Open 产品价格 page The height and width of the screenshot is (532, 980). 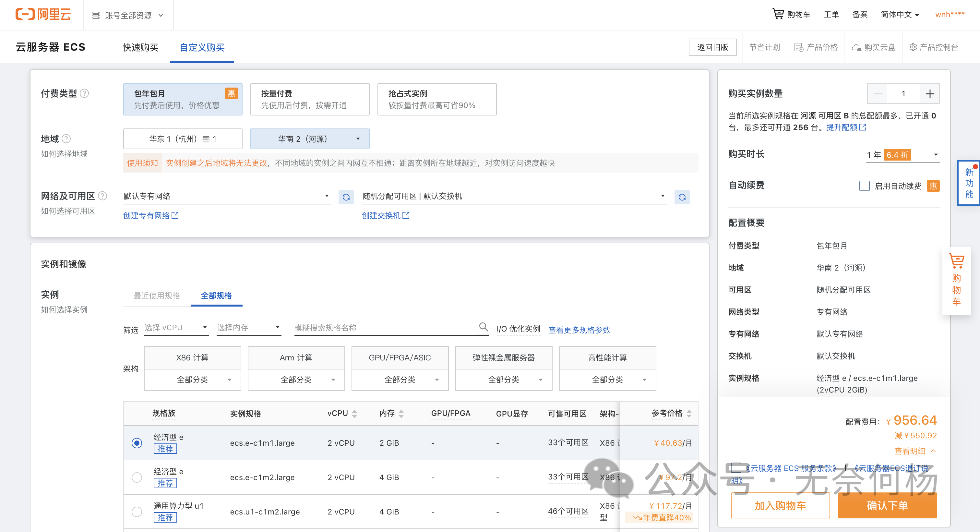816,47
